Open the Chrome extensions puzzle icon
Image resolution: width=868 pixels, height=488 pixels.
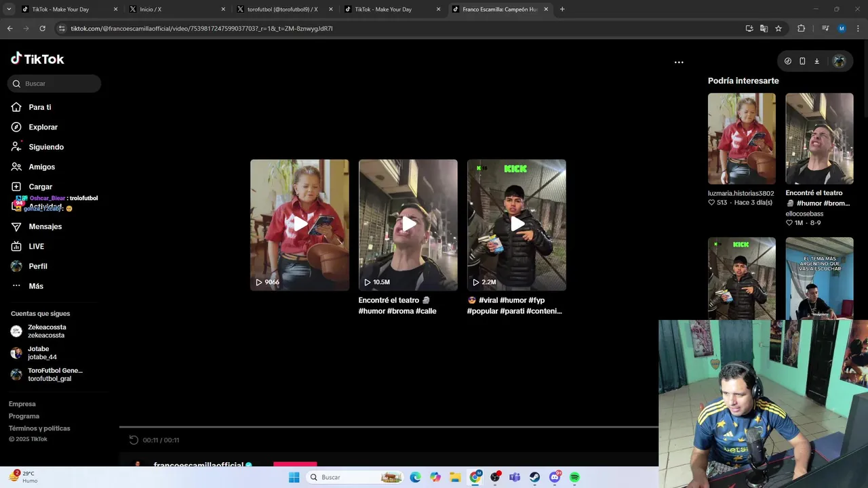[801, 28]
